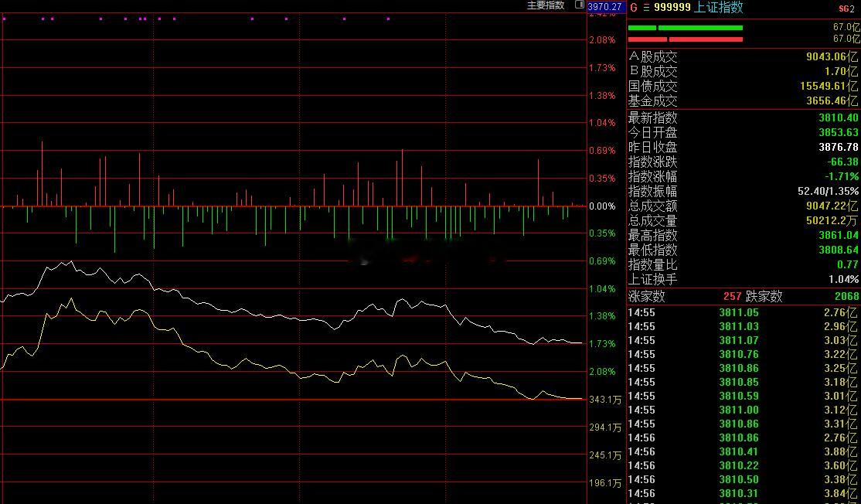
Task: Select the last magenta info marker above chart
Action: (388, 19)
